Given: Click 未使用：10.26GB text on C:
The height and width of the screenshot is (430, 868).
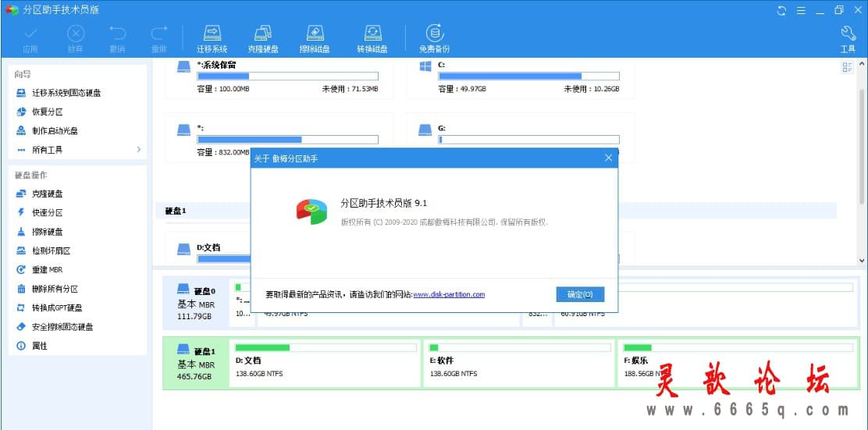Looking at the screenshot, I should 591,89.
